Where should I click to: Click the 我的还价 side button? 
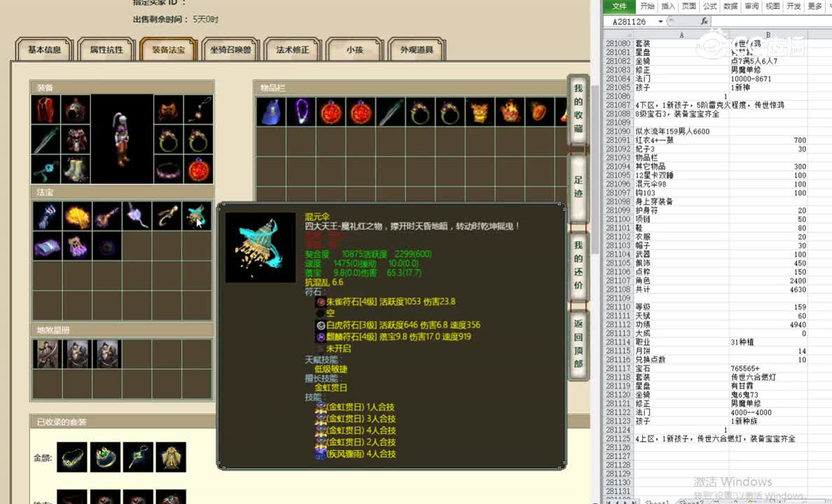point(578,265)
